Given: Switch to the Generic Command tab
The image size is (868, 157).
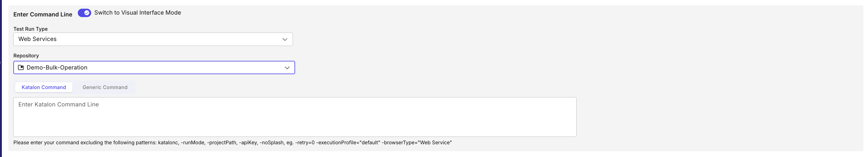Looking at the screenshot, I should coord(105,87).
